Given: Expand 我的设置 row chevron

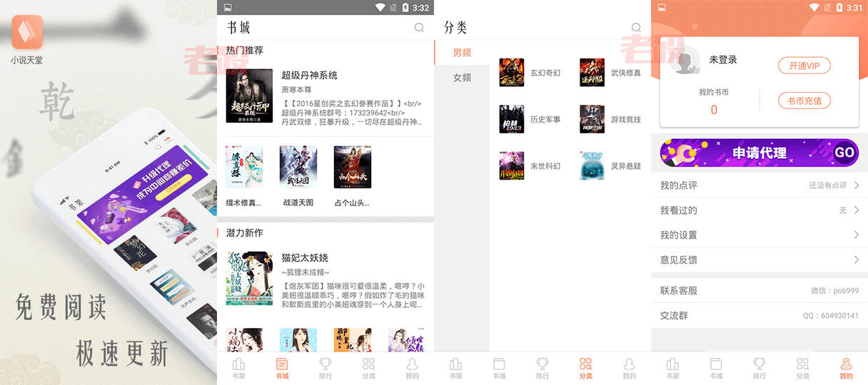Looking at the screenshot, I should 857,235.
